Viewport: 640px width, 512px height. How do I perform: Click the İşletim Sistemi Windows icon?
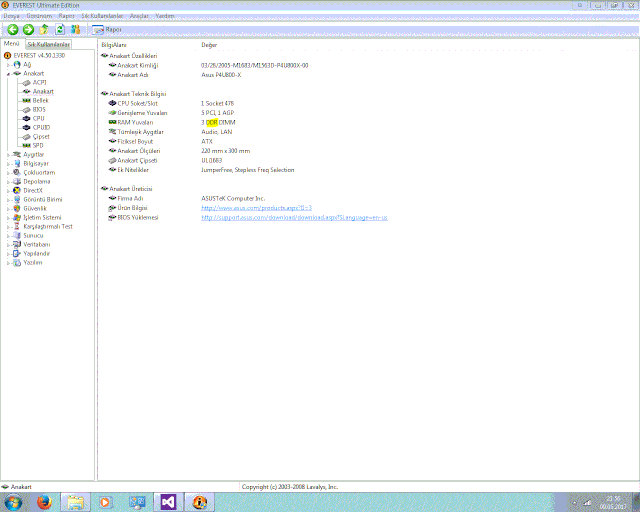(x=17, y=217)
